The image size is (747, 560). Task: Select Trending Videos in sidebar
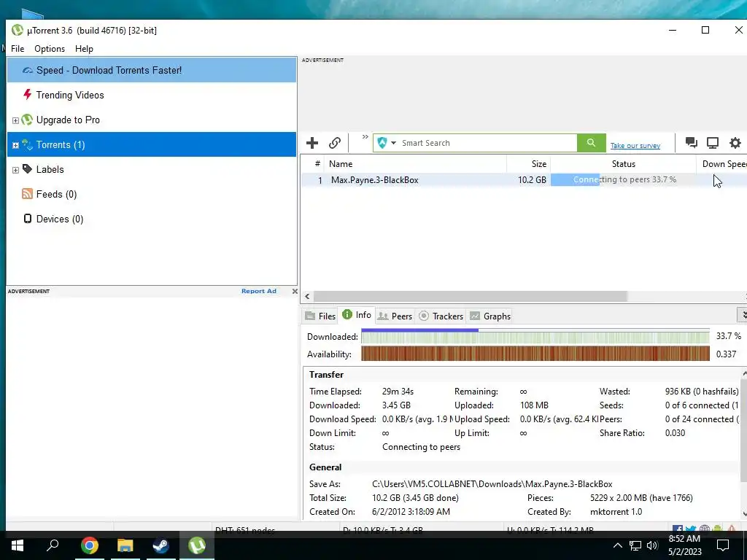point(152,95)
